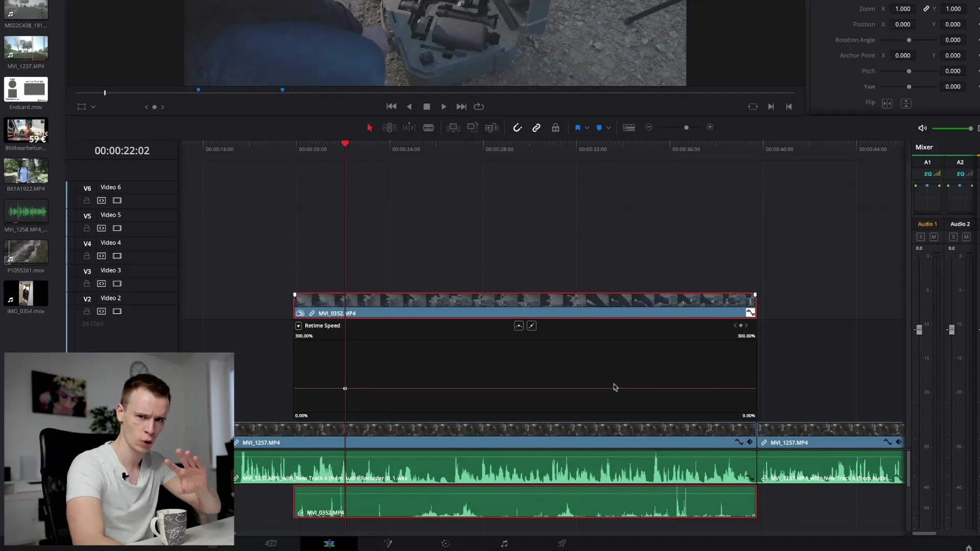
Task: Select the MVI_0352.MP4 video clip
Action: (525, 306)
